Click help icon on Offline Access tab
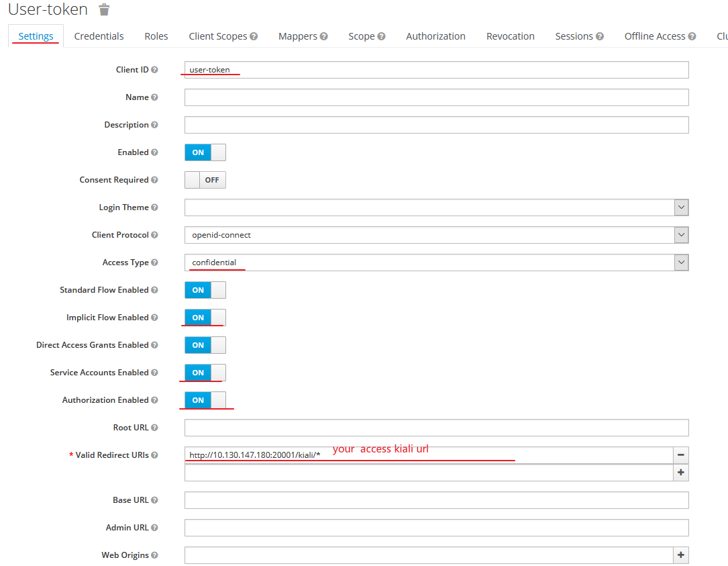Image resolution: width=728 pixels, height=566 pixels. [692, 36]
